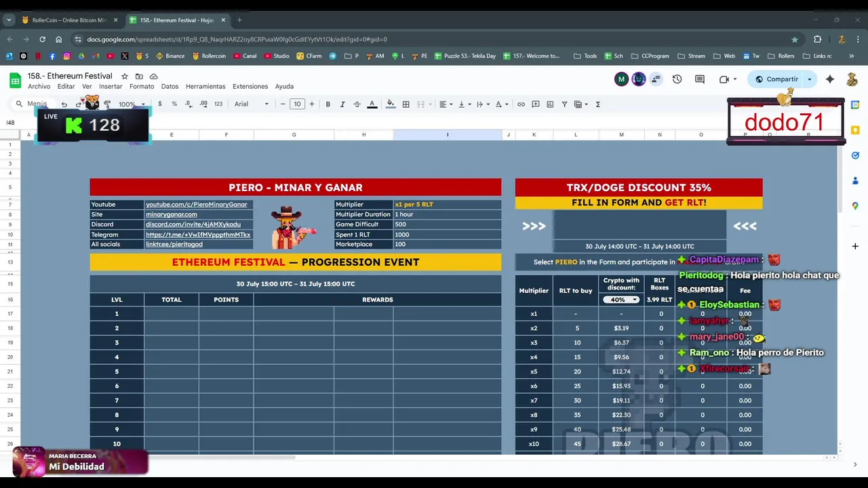The width and height of the screenshot is (868, 488).
Task: Open the Compartir dropdown arrow
Action: click(x=809, y=79)
